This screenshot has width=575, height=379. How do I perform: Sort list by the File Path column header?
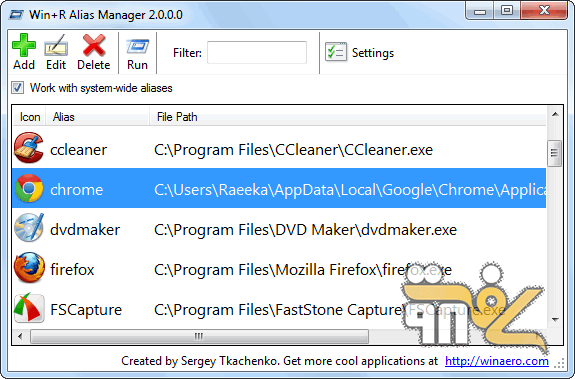(x=348, y=117)
